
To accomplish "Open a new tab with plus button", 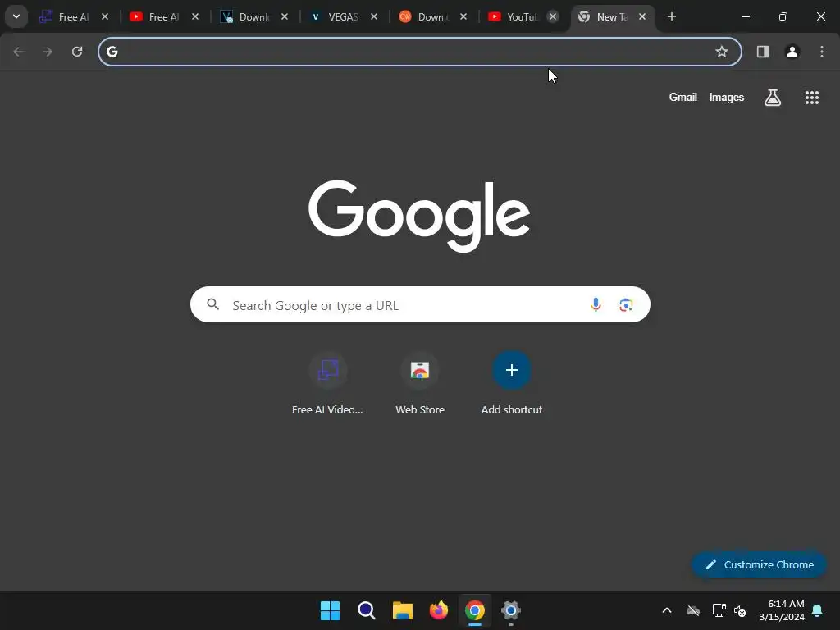I will [672, 16].
